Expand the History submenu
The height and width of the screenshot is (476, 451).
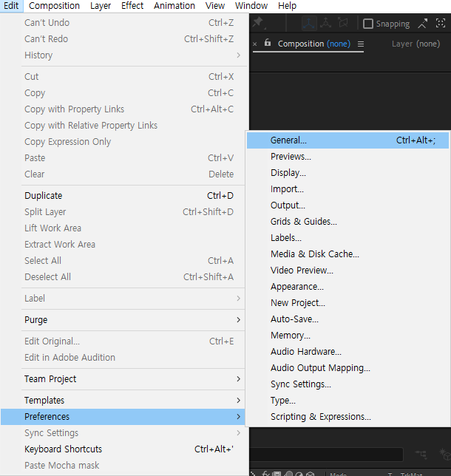[123, 55]
